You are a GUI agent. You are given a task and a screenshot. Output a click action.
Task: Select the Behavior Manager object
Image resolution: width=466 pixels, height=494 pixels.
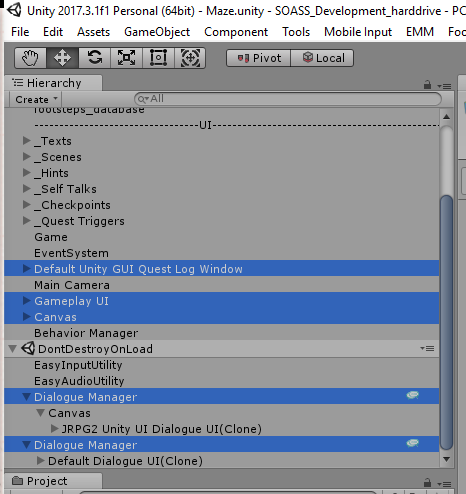[x=222, y=333]
